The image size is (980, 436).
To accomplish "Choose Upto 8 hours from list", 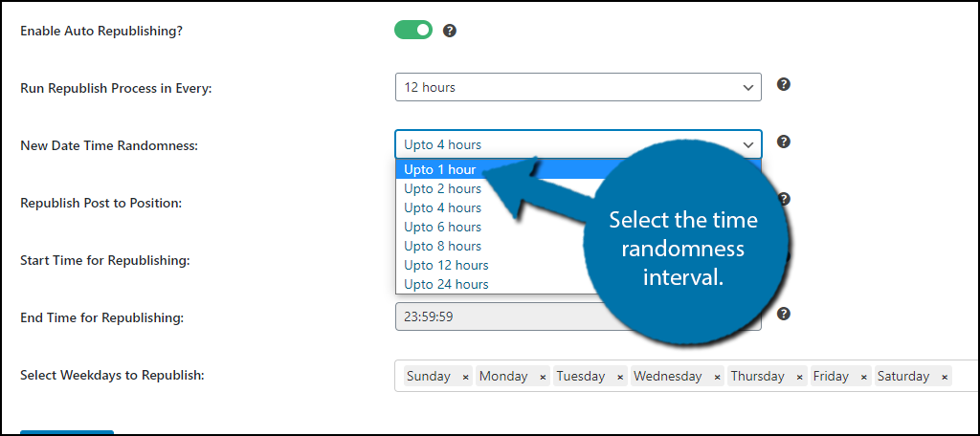I will coord(443,246).
